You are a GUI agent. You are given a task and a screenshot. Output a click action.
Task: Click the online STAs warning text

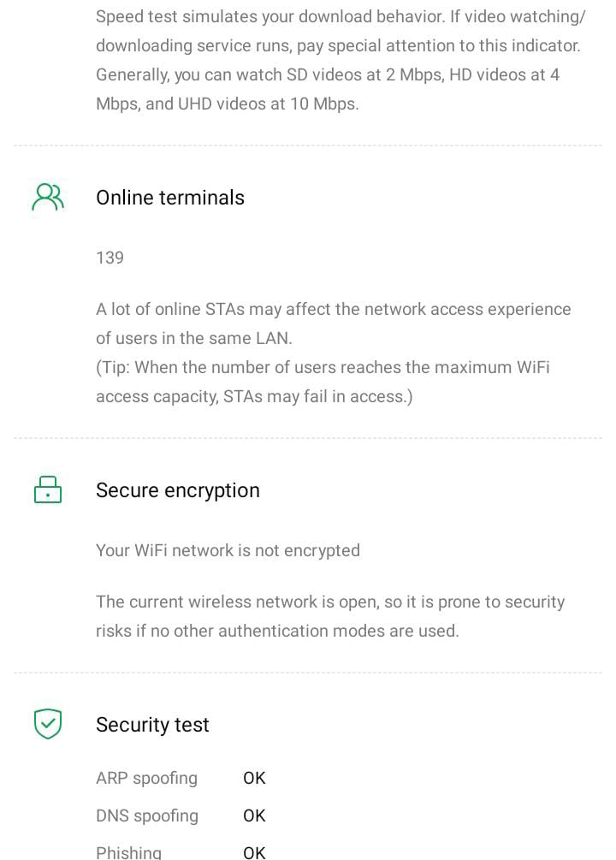(333, 323)
